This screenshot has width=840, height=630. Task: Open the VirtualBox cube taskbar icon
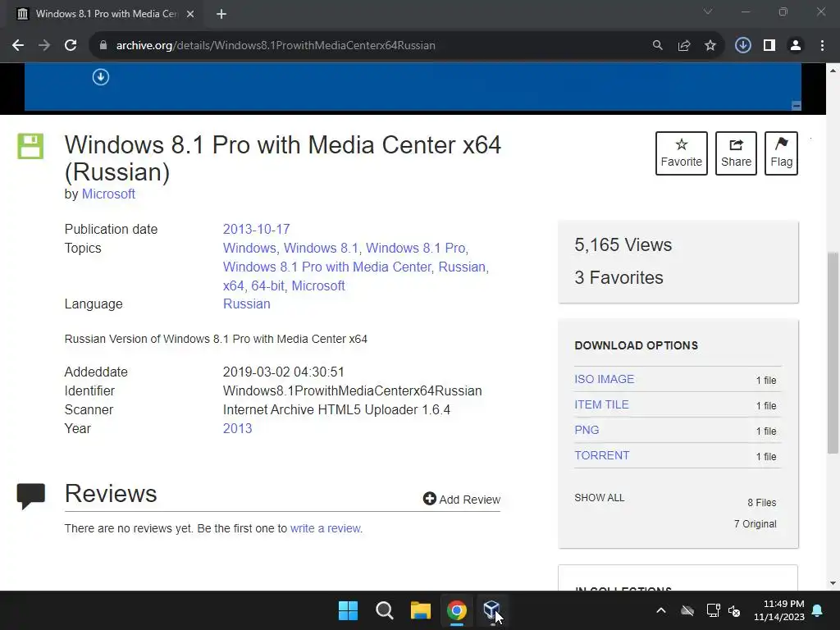point(492,609)
